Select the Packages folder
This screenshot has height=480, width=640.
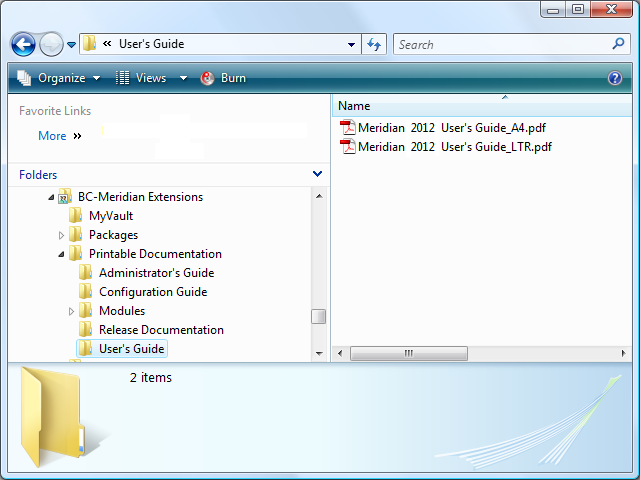click(x=113, y=235)
